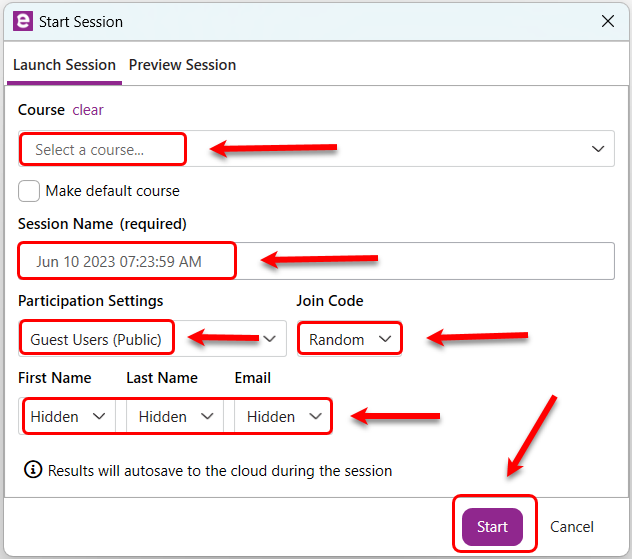Click the Start Session title bar text
The height and width of the screenshot is (559, 632).
(x=81, y=22)
